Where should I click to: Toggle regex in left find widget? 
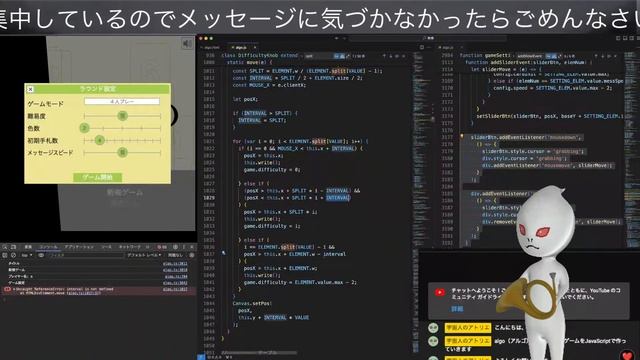click(348, 56)
